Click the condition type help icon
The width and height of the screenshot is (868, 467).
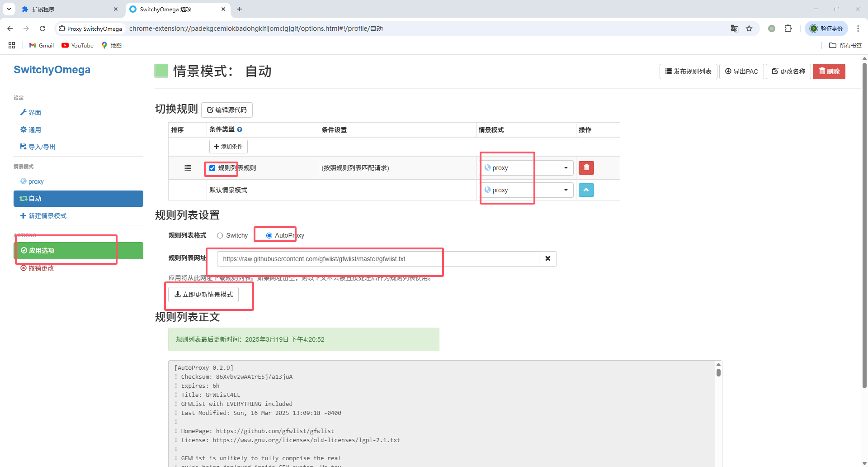coord(240,129)
